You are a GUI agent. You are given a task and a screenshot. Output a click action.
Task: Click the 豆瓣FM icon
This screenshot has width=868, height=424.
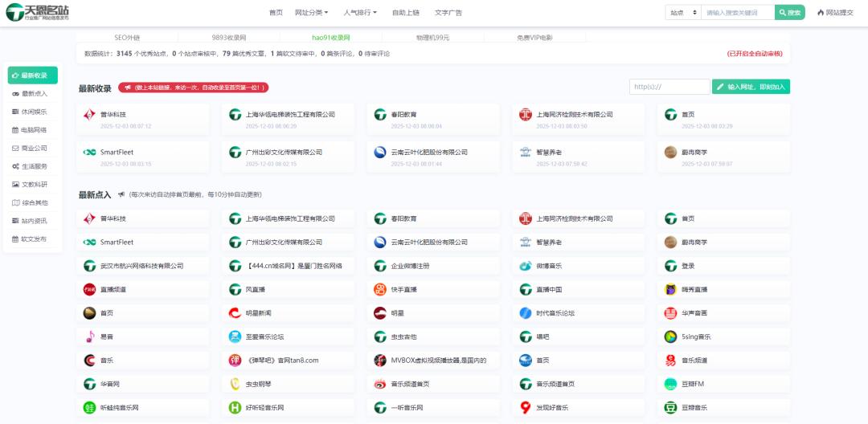click(670, 384)
